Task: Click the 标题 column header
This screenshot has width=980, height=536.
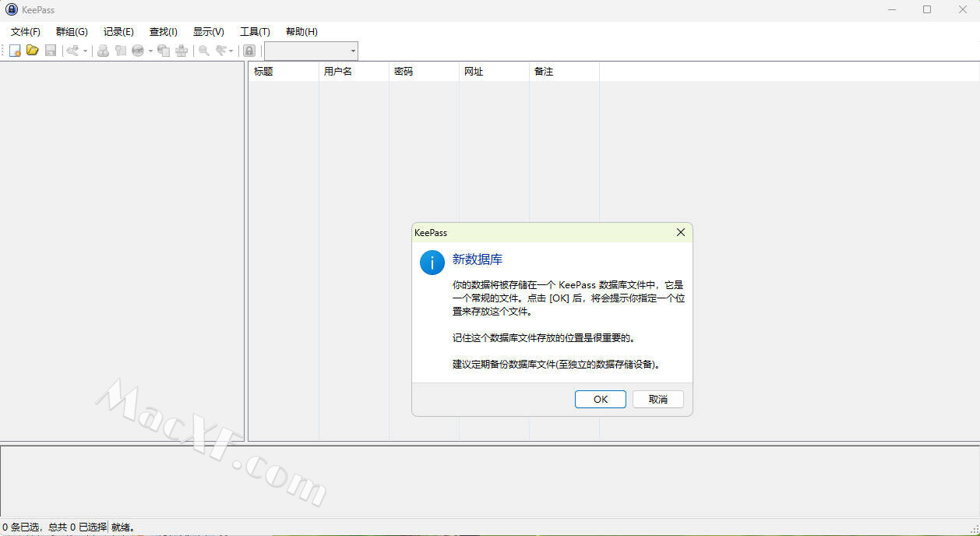Action: (284, 71)
